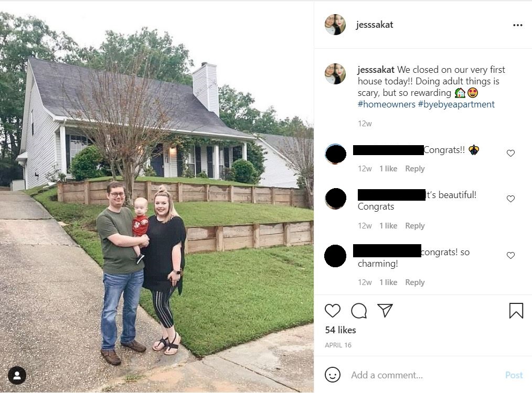Like the 'It's beautiful! Congrats' comment

point(510,199)
